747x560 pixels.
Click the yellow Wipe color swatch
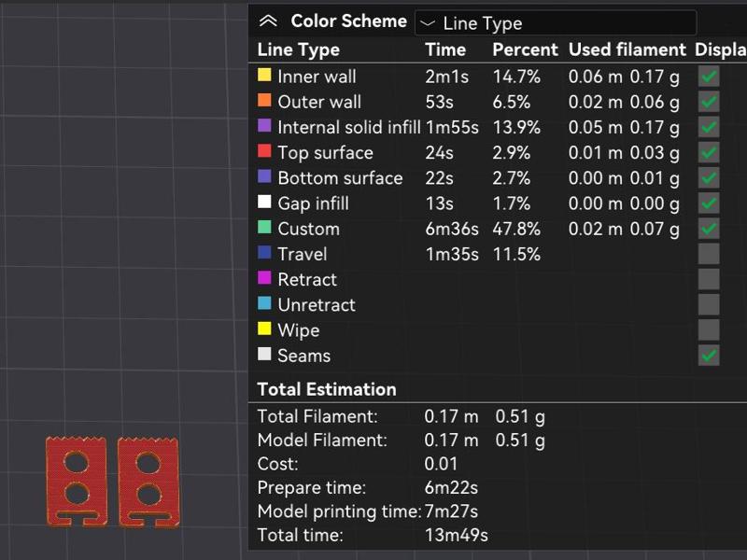[264, 329]
